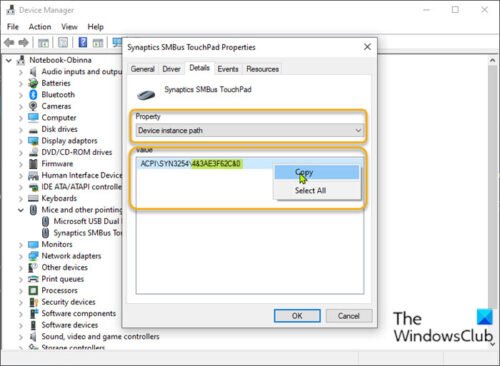Select the Bluetooth category icon
Viewport: 500px width, 366px height.
(33, 95)
